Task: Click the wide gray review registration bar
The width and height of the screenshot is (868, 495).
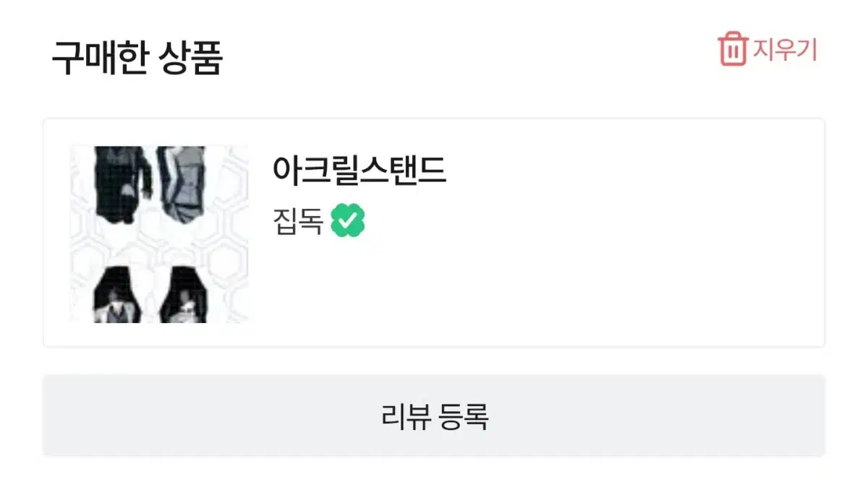Action: [x=434, y=419]
